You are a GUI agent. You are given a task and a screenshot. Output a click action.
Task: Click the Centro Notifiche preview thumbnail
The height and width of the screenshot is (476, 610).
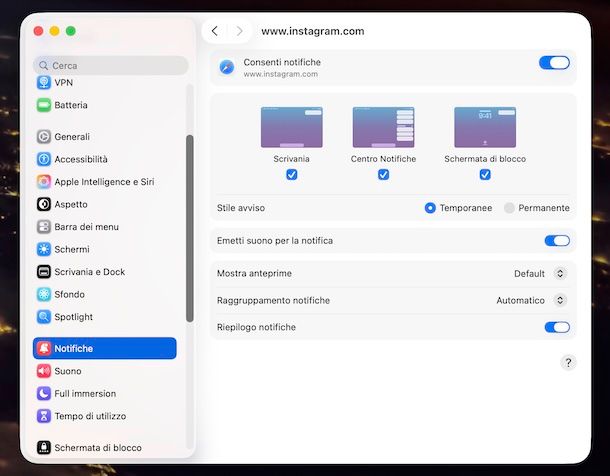click(x=384, y=127)
